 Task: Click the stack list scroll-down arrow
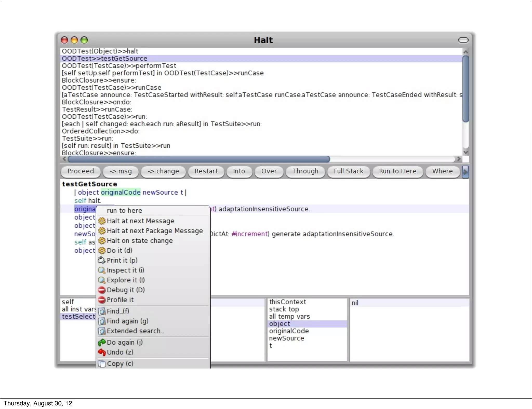coord(466,152)
